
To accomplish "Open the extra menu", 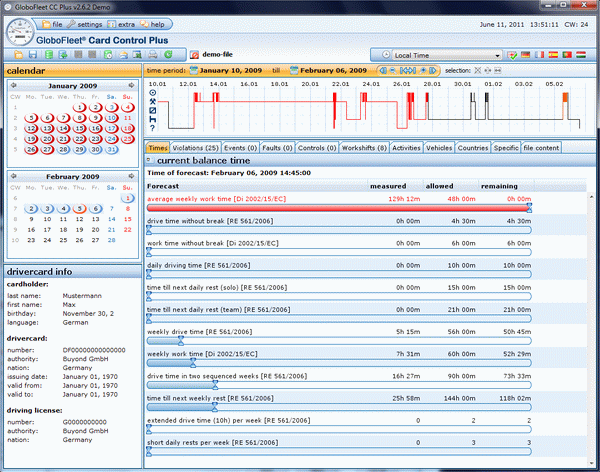I will coord(121,24).
